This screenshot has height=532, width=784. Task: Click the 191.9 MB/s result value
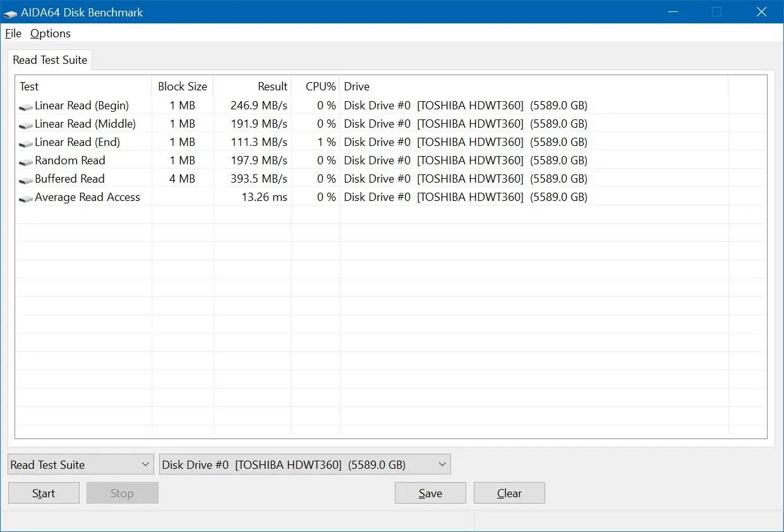[x=259, y=124]
